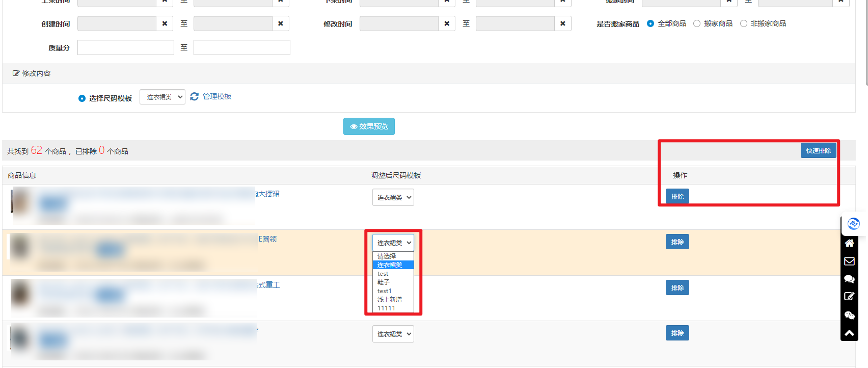The image size is (868, 368).
Task: Select the 全部商品 radio button
Action: 650,23
